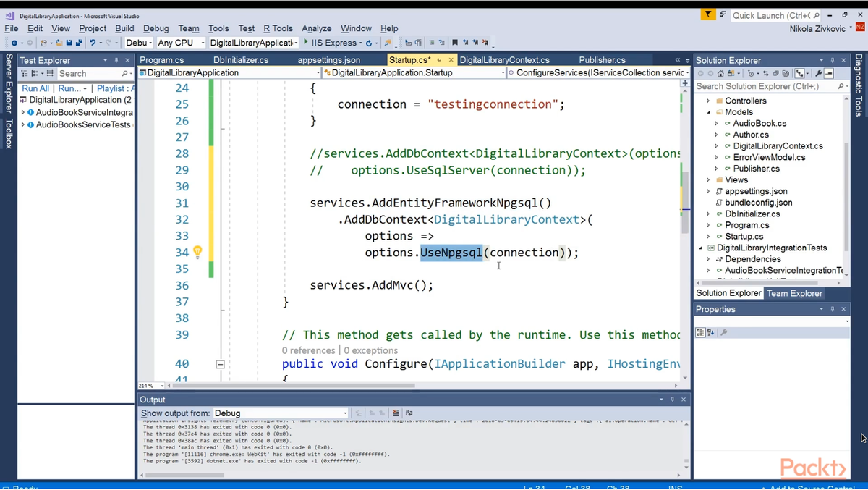Click the browser Refresh icon beside IIS Express

pos(369,43)
